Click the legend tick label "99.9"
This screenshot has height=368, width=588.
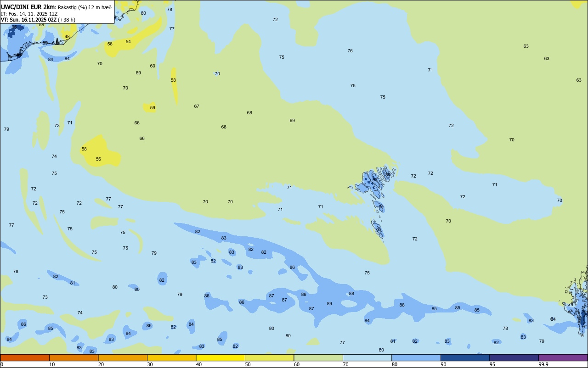pos(543,364)
